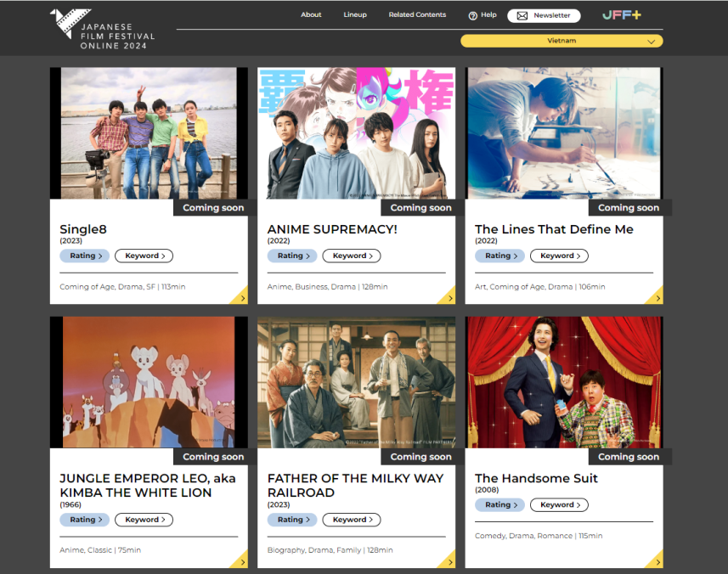This screenshot has width=728, height=574.
Task: Open Rating for The Lines That Define Me
Action: point(499,256)
